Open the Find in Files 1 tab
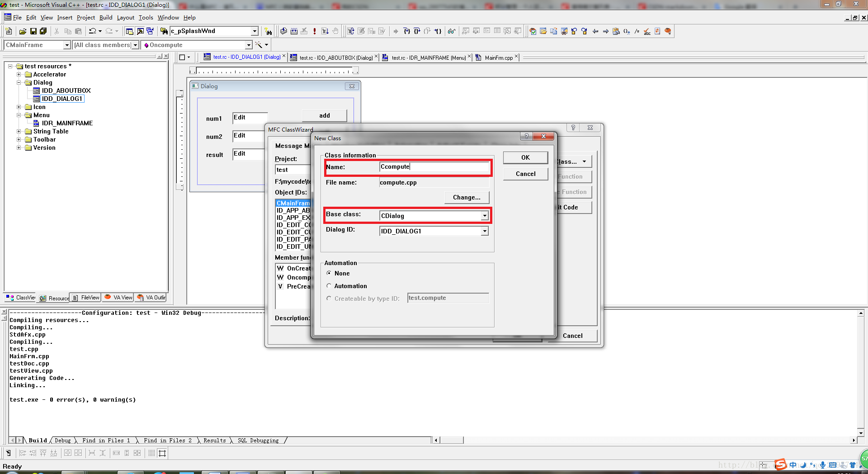 [x=106, y=441]
